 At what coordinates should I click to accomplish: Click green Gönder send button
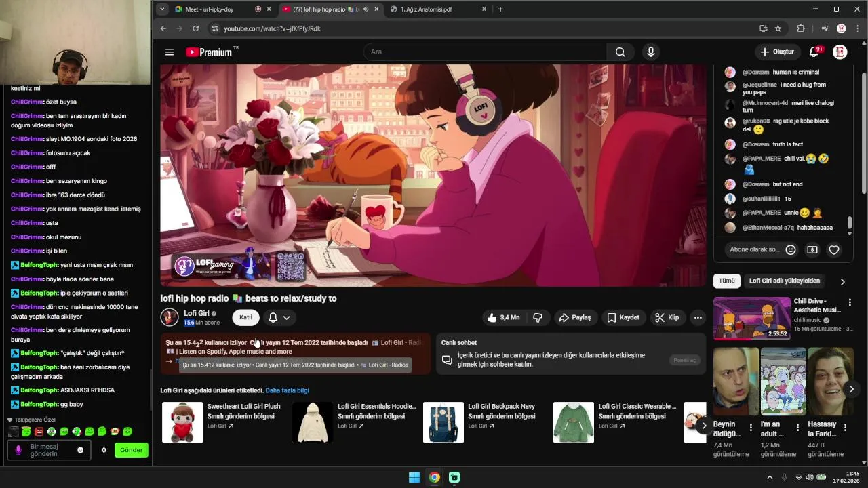click(132, 450)
